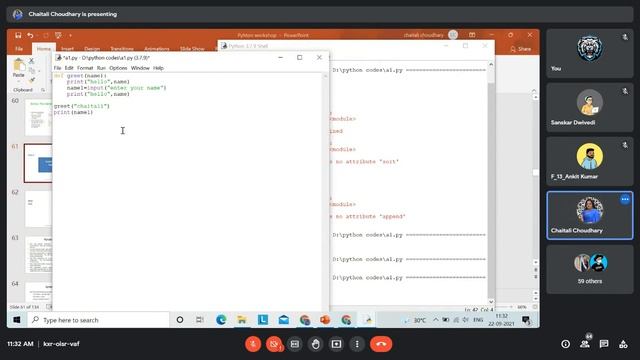Click Copy icon in Clipboard group

pyautogui.click(x=31, y=71)
